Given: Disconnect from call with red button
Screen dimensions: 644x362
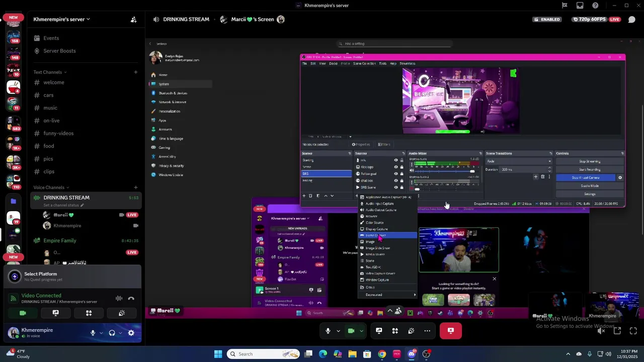Looking at the screenshot, I should pyautogui.click(x=451, y=331).
